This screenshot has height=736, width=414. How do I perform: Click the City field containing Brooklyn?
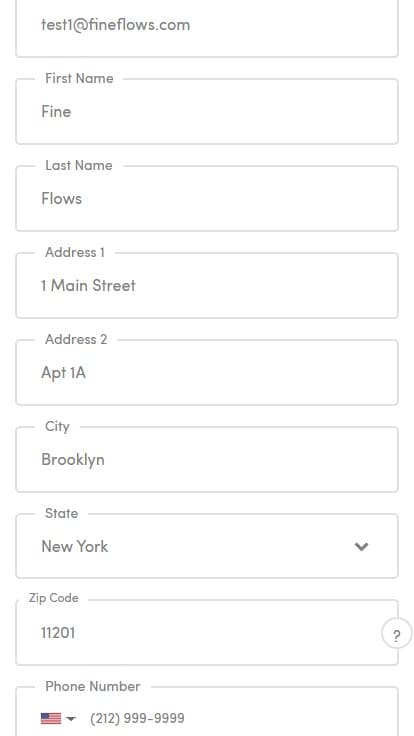tap(207, 460)
